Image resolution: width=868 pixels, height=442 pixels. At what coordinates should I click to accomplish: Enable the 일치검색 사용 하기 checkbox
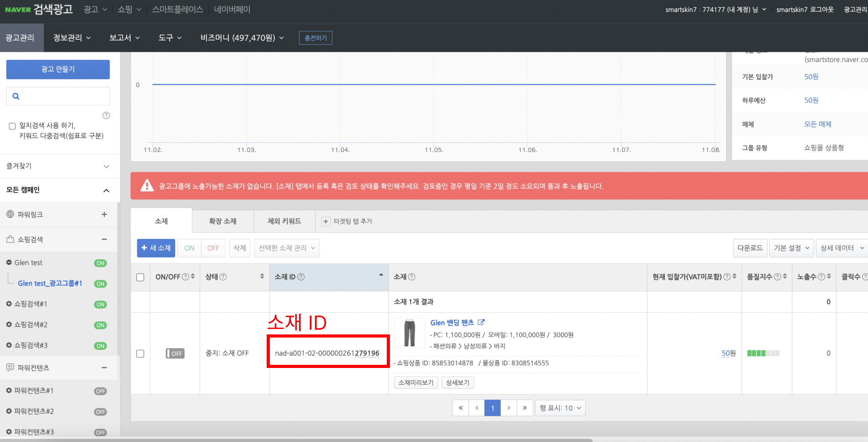[12, 126]
